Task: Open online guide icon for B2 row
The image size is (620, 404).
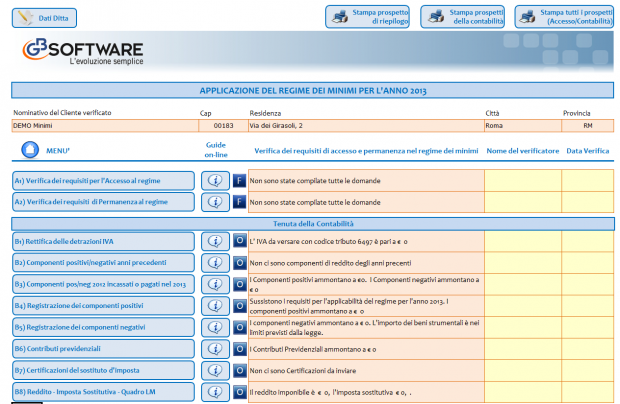Action: coord(215,262)
